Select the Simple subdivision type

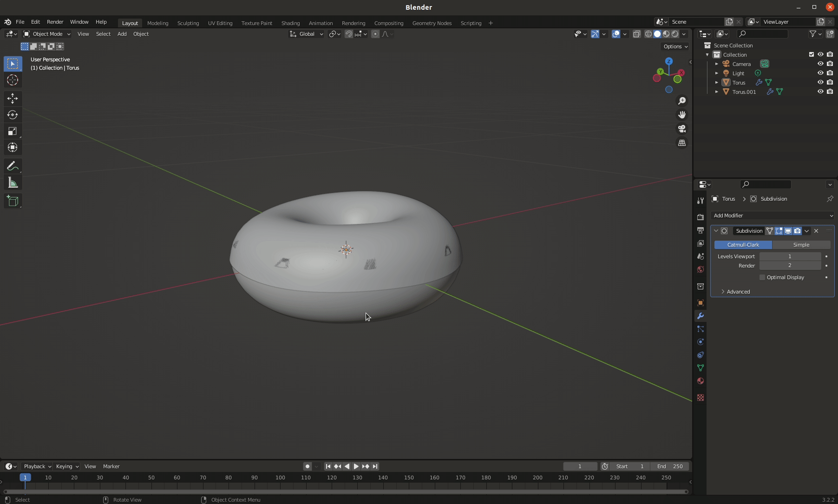point(801,245)
